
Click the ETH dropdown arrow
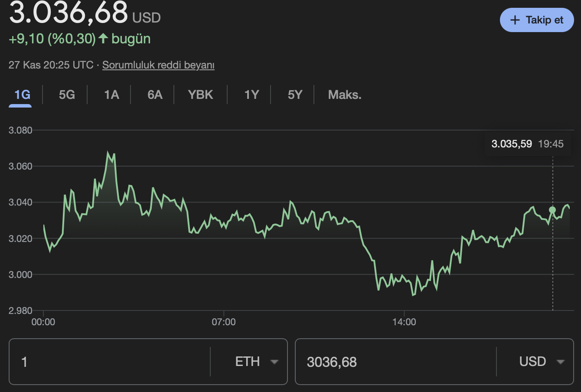pyautogui.click(x=274, y=361)
